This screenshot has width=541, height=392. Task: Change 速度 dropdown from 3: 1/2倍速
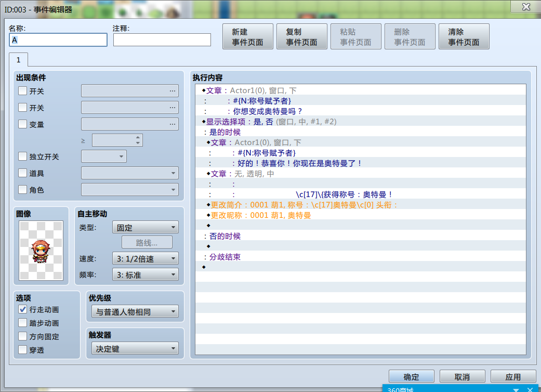pyautogui.click(x=146, y=258)
